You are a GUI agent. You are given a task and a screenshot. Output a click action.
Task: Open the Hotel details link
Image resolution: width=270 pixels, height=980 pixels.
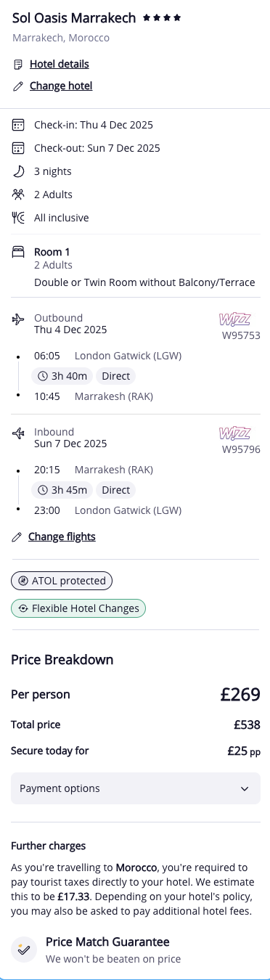(60, 65)
